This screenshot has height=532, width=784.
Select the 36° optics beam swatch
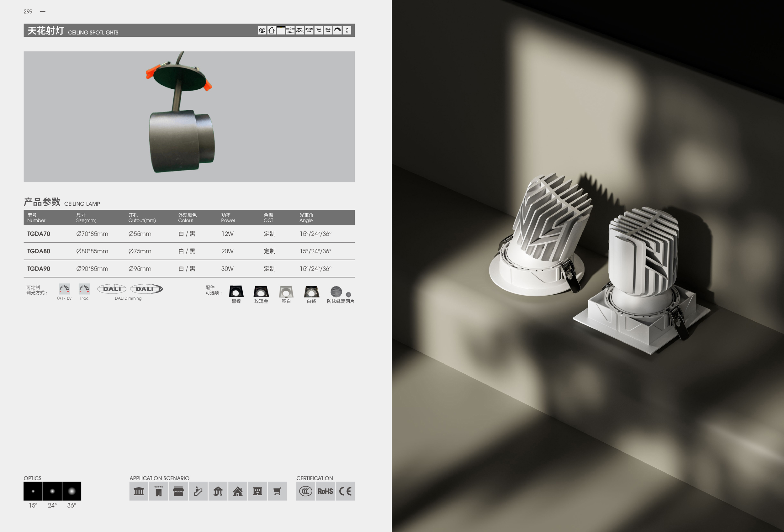point(72,491)
